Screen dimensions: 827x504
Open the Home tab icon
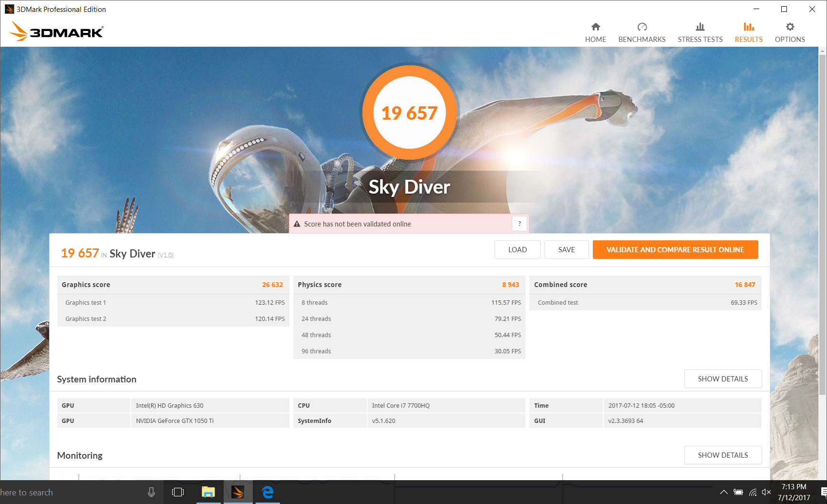click(x=596, y=27)
